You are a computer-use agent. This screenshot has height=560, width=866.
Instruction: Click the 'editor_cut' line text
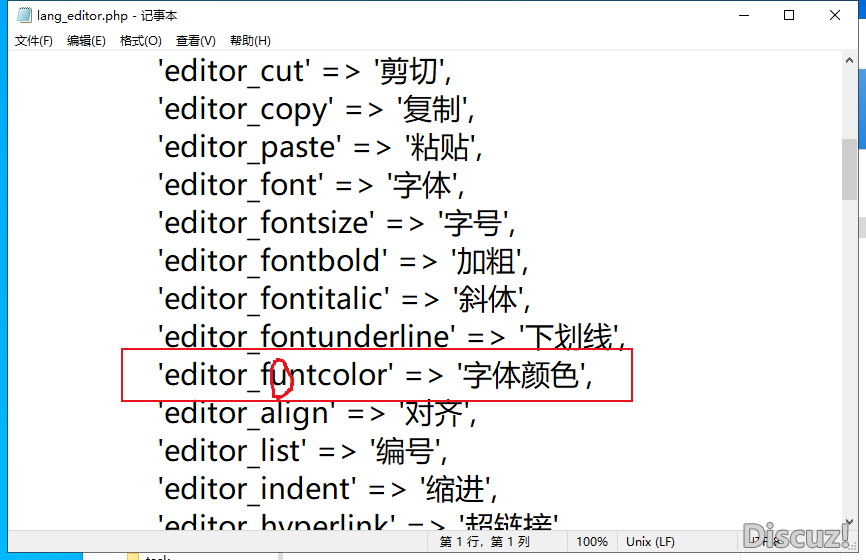click(305, 72)
